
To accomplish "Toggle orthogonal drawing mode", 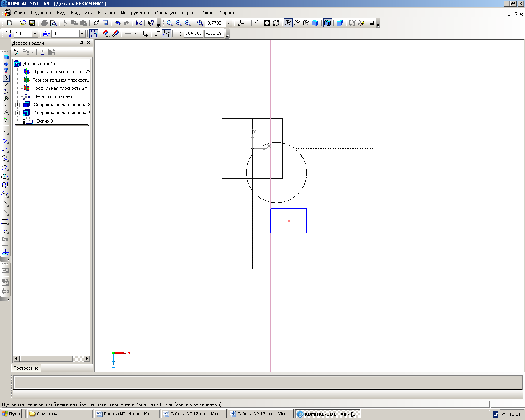I will click(157, 34).
